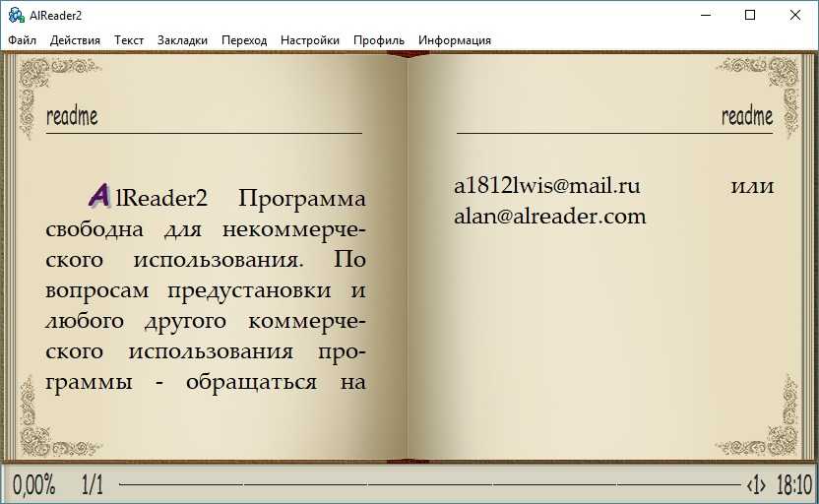Click the word или on right page
Image resolution: width=819 pixels, height=504 pixels.
click(x=752, y=186)
